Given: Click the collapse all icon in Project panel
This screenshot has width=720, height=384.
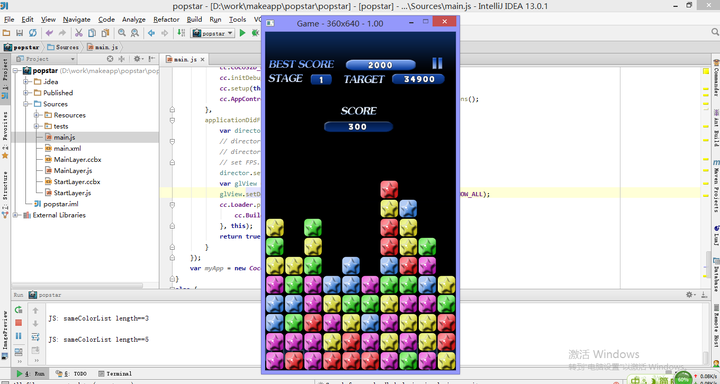Looking at the screenshot, I should coord(122,59).
